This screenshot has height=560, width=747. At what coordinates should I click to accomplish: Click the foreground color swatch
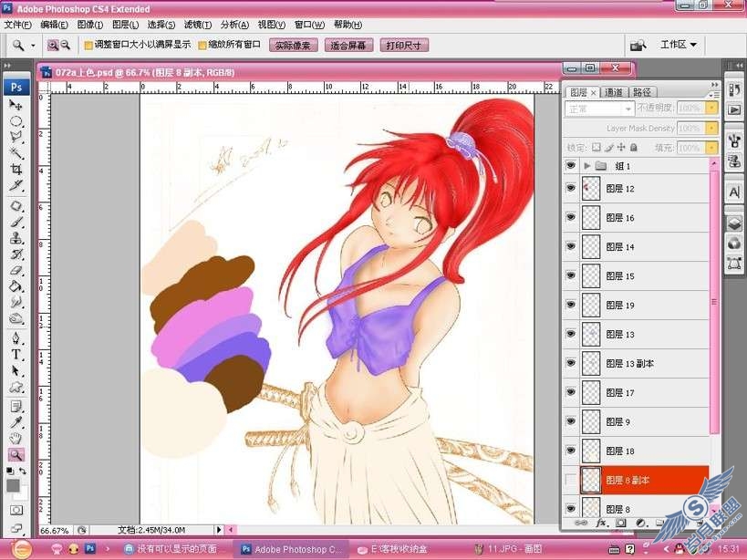[x=14, y=486]
